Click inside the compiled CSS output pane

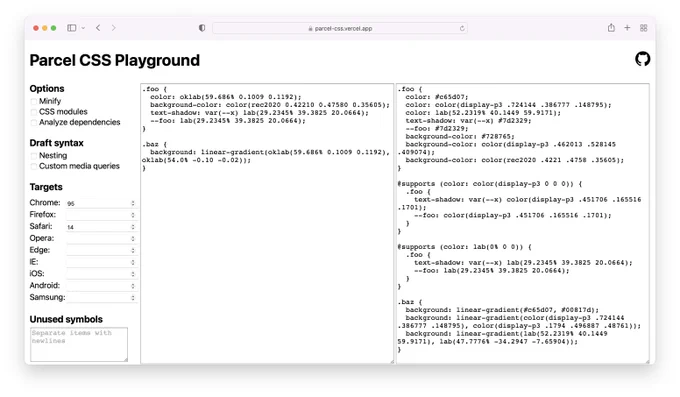pyautogui.click(x=523, y=223)
